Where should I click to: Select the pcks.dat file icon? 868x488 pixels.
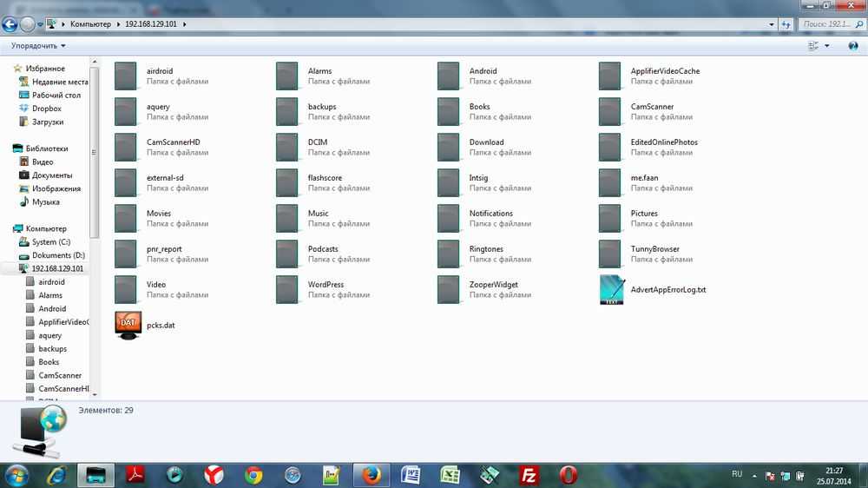(x=128, y=325)
